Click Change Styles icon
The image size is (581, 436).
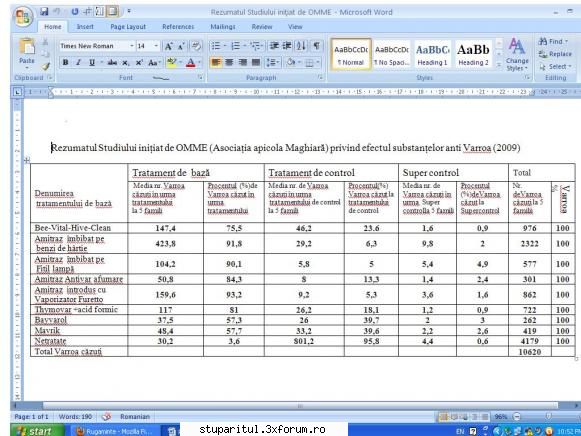(x=517, y=54)
